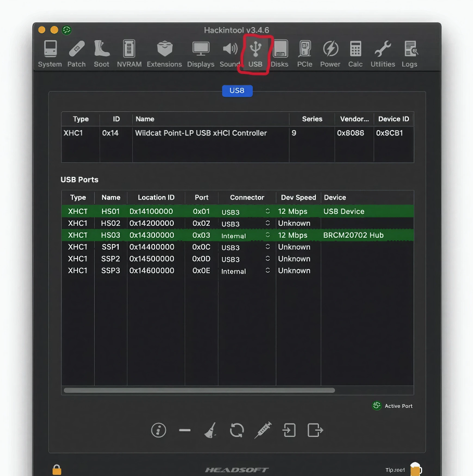This screenshot has width=473, height=476.
Task: Open connector dropdown for HS03 port
Action: click(267, 235)
